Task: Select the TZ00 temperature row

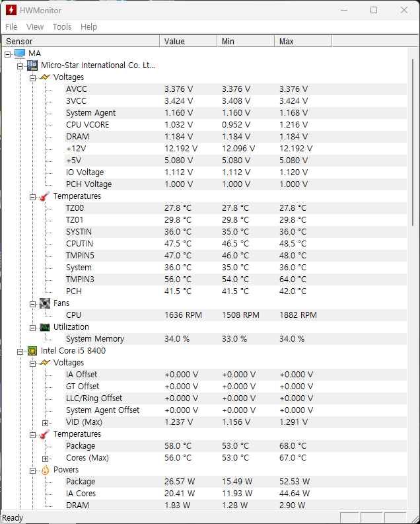Action: [x=236, y=208]
